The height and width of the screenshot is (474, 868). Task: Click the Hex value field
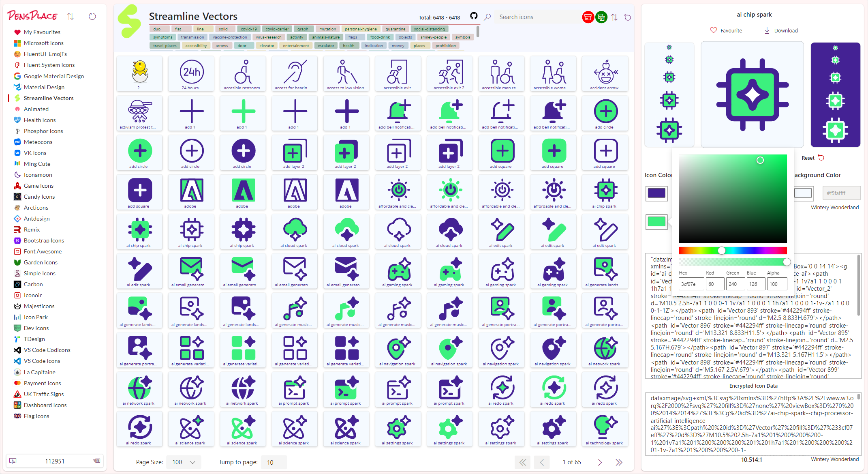pyautogui.click(x=691, y=284)
